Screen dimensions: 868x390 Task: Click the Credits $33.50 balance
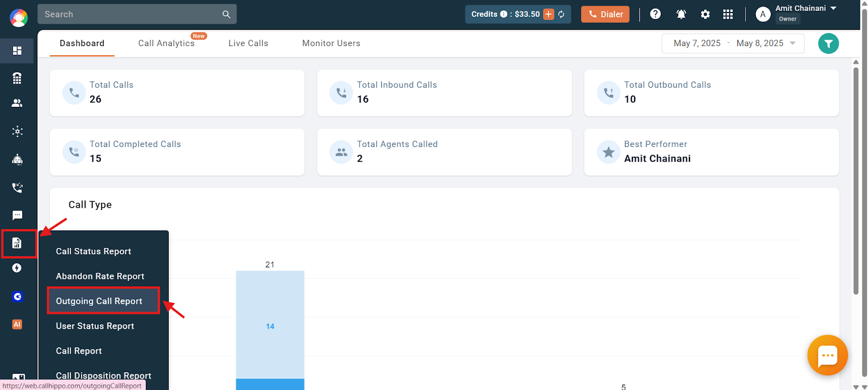[x=506, y=14]
